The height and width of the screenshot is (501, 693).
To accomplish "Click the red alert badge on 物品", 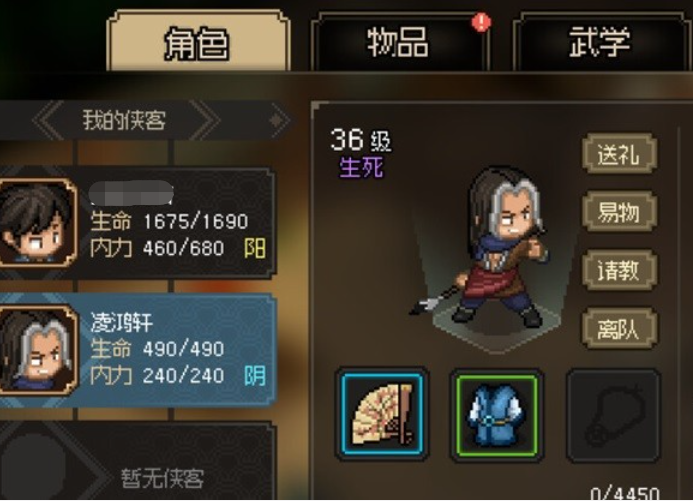I will pos(481,22).
